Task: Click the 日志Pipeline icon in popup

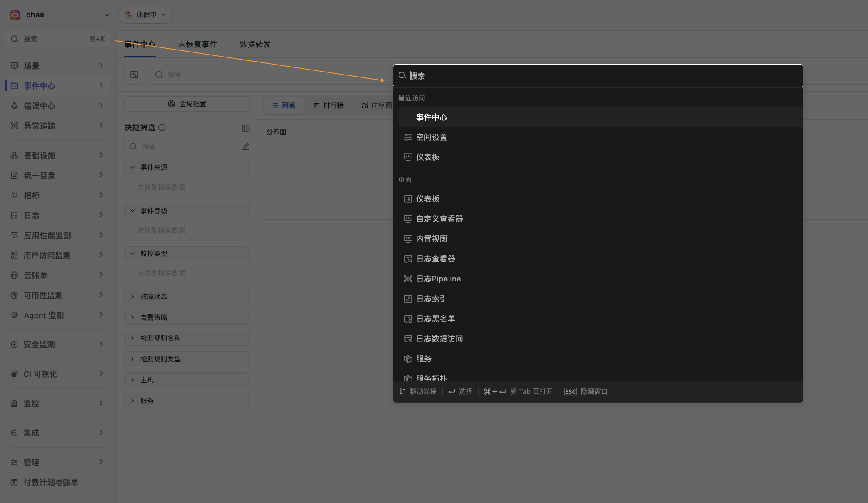Action: click(408, 279)
